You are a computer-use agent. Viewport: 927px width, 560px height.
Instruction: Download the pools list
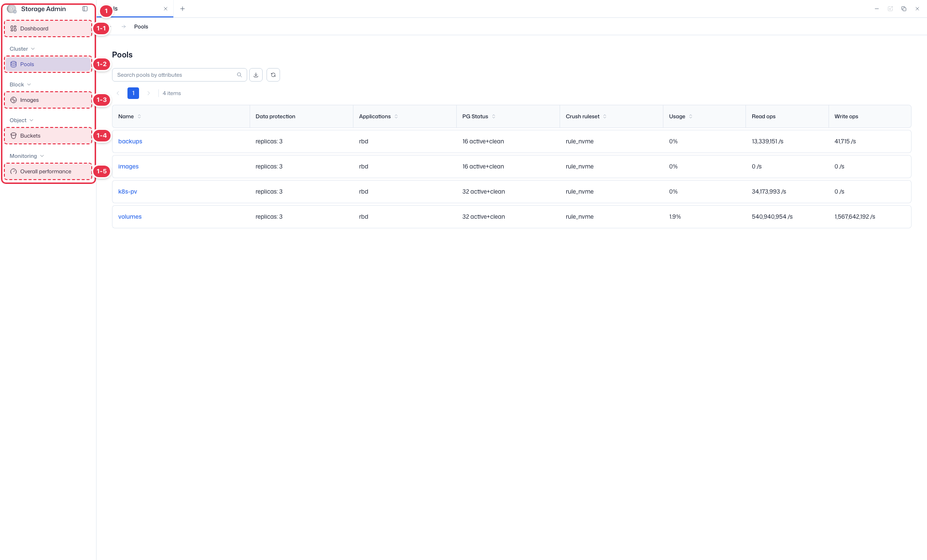tap(256, 75)
